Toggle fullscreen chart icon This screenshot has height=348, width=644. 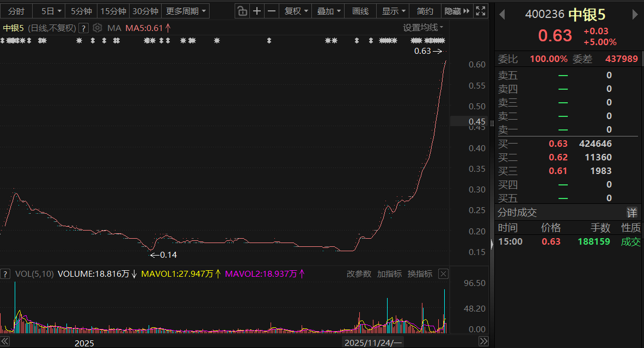tap(481, 11)
